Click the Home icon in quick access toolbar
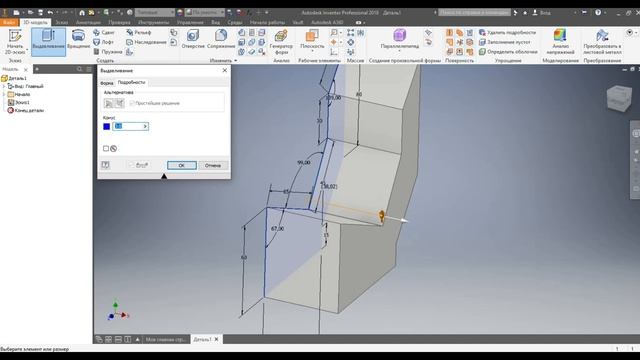 pyautogui.click(x=82, y=13)
